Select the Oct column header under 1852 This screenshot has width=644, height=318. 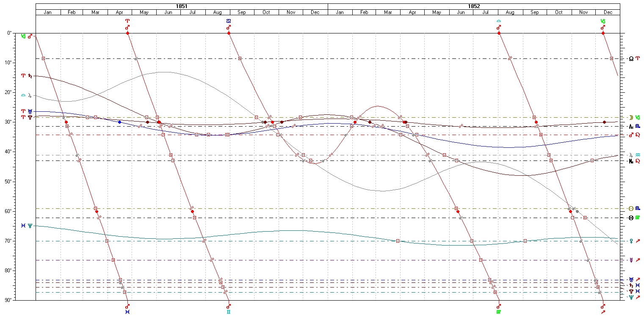[x=558, y=12]
